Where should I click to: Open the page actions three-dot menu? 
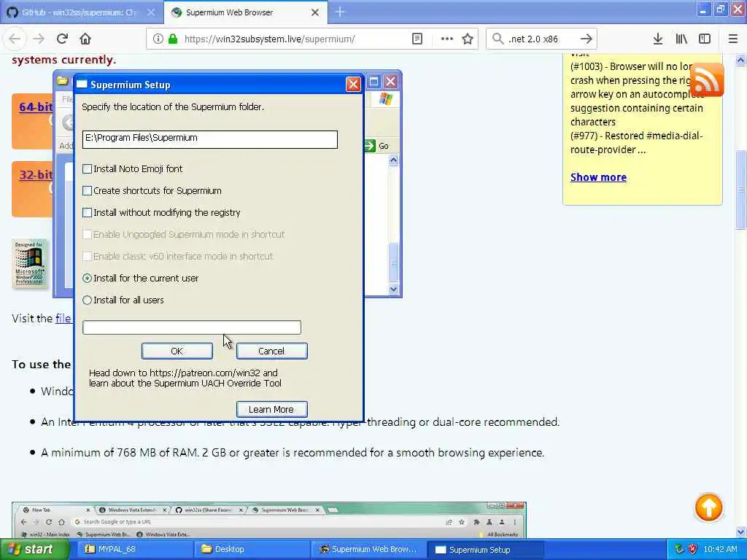click(447, 39)
